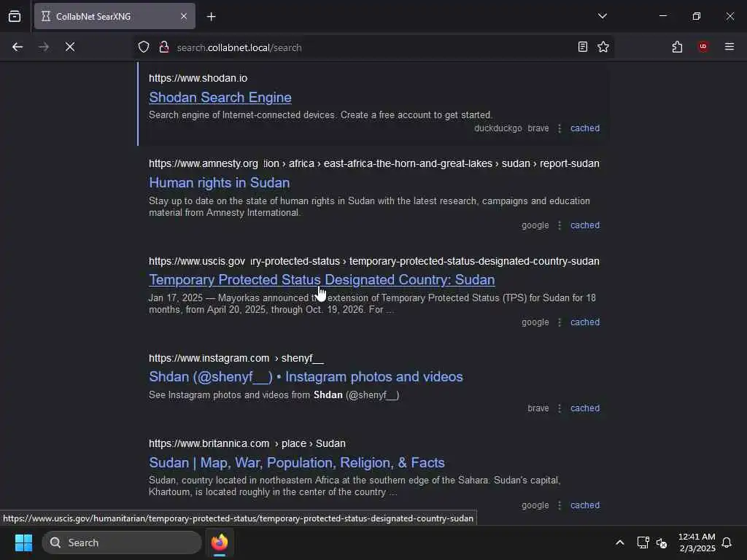Focus the address bar URL field
Screen dimensions: 747x560
pyautogui.click(x=373, y=47)
